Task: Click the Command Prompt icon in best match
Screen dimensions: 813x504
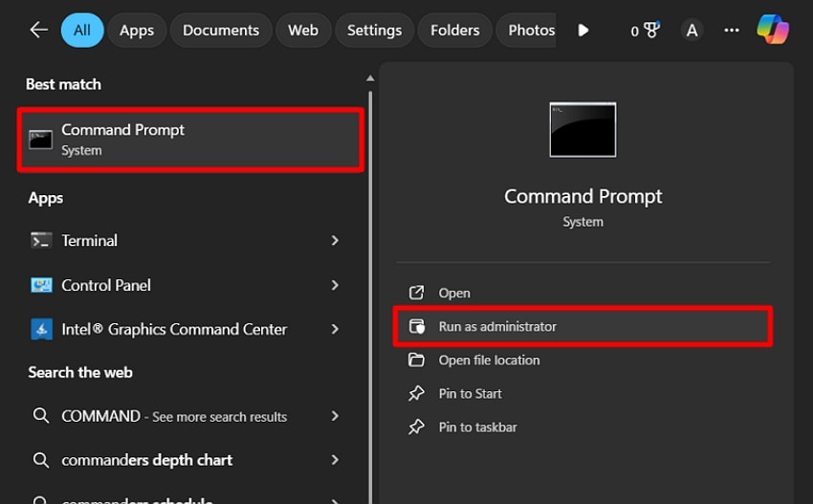Action: pos(40,140)
